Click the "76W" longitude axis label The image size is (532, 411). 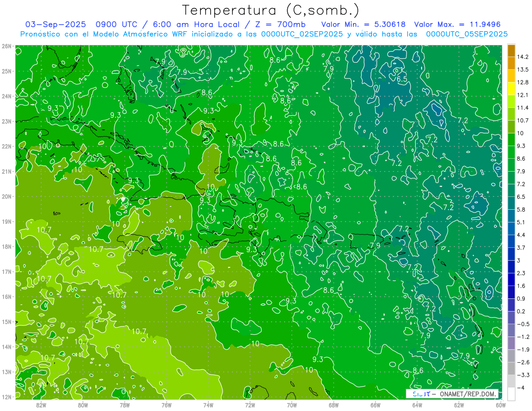(166, 404)
